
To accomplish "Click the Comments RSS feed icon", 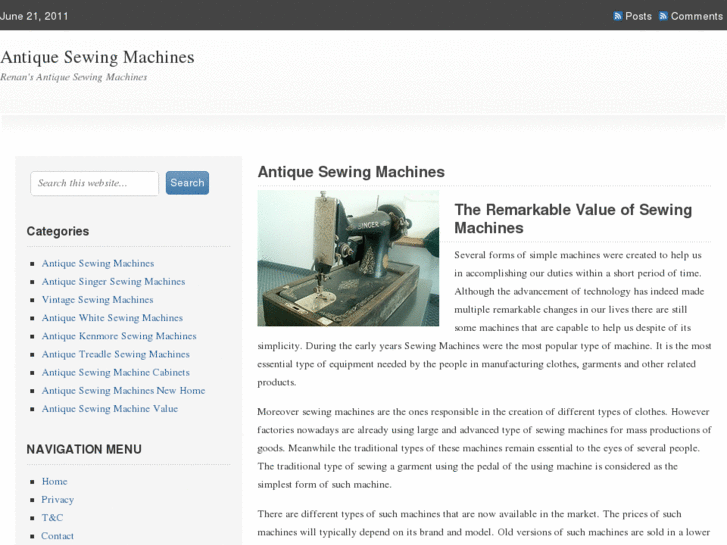I will (x=664, y=16).
